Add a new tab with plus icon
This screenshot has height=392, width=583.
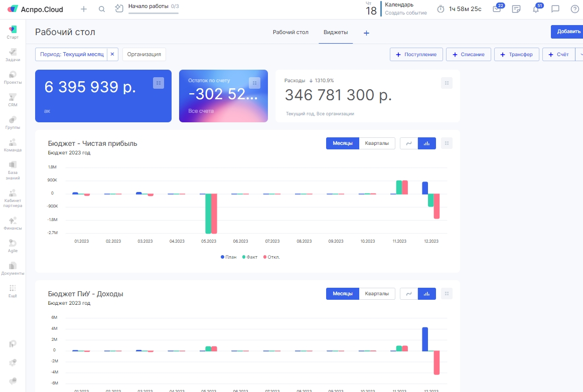[366, 33]
